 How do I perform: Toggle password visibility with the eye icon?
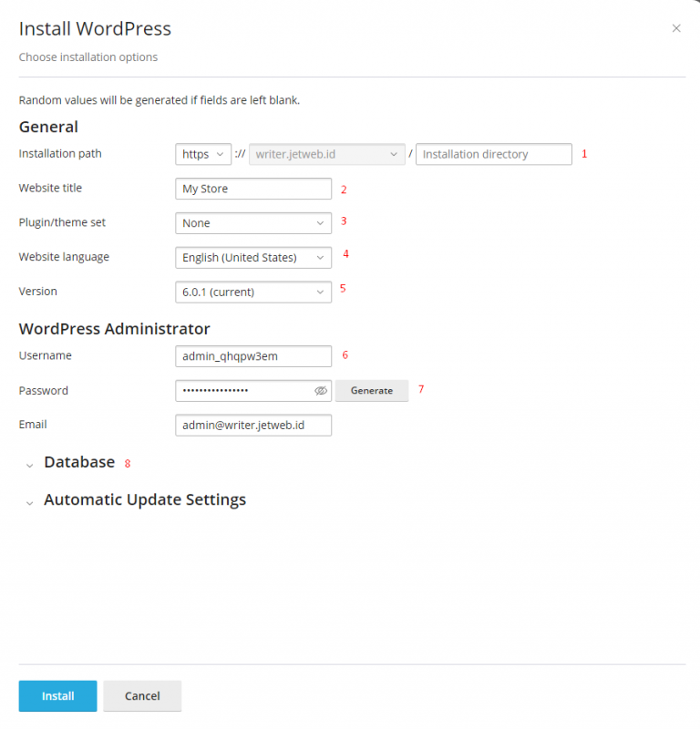(x=320, y=390)
